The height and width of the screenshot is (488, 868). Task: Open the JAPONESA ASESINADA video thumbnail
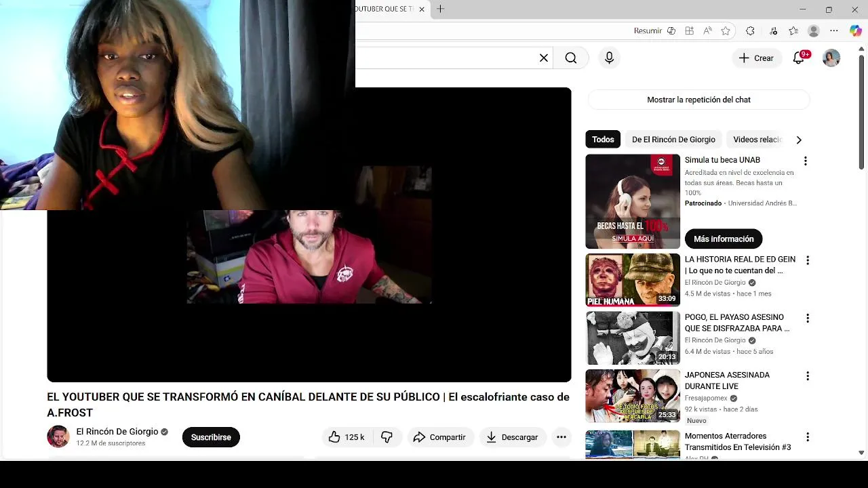633,396
